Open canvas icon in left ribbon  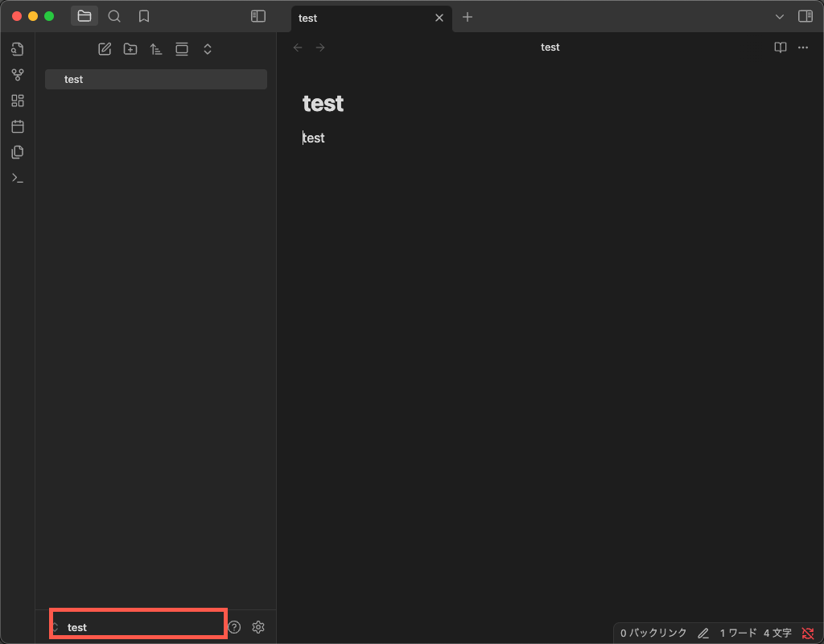tap(18, 101)
